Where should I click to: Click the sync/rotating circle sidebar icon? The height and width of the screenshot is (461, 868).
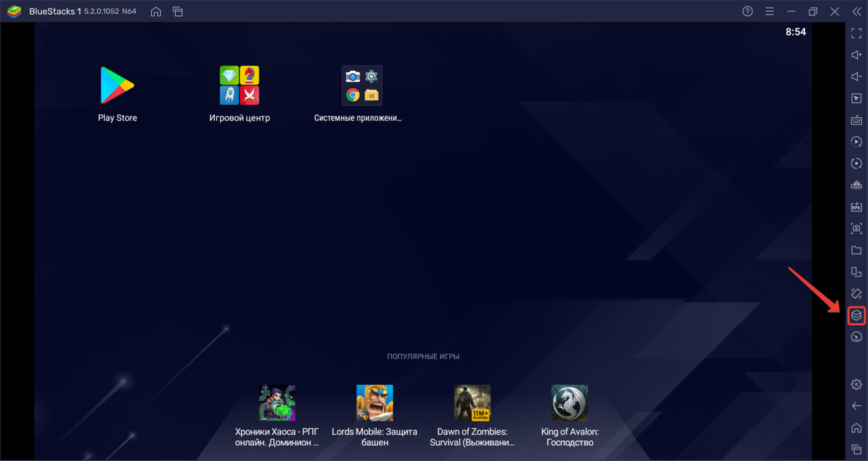point(856,163)
